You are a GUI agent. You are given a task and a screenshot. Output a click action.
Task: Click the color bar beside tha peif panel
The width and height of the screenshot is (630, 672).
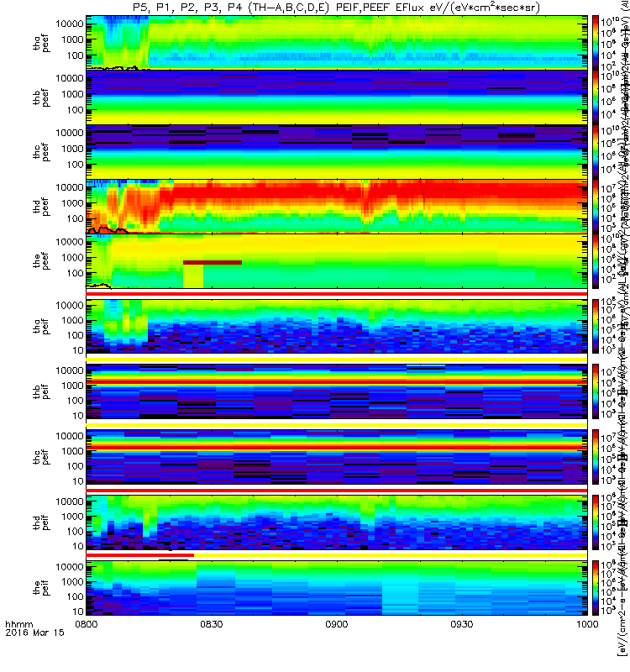tap(596, 327)
